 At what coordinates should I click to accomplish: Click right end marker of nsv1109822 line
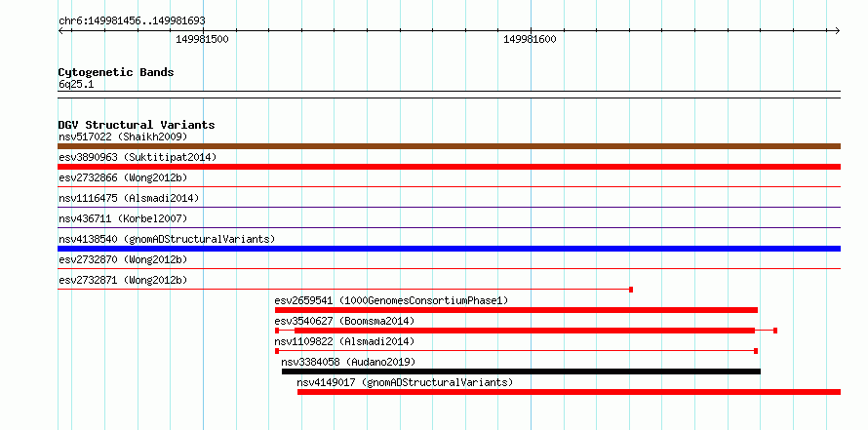756,351
